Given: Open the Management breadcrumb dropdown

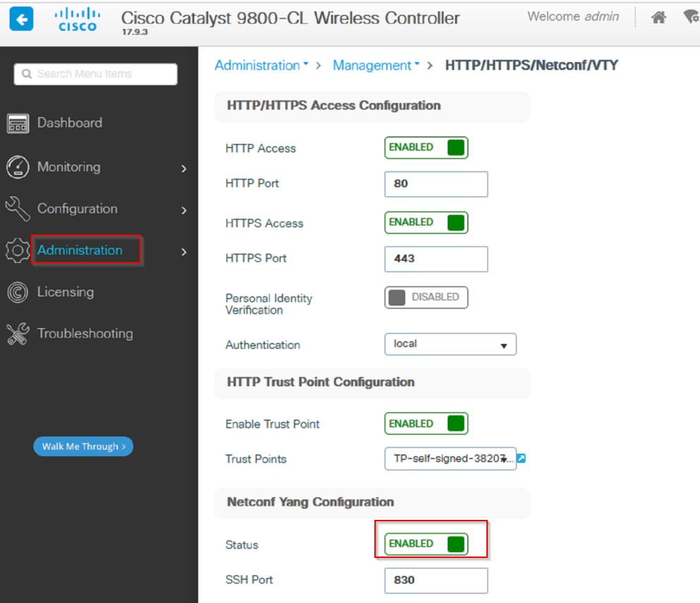Looking at the screenshot, I should coord(376,65).
